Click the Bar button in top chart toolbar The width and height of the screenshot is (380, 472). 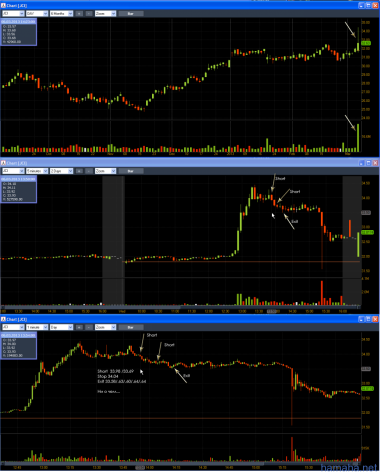(x=131, y=13)
